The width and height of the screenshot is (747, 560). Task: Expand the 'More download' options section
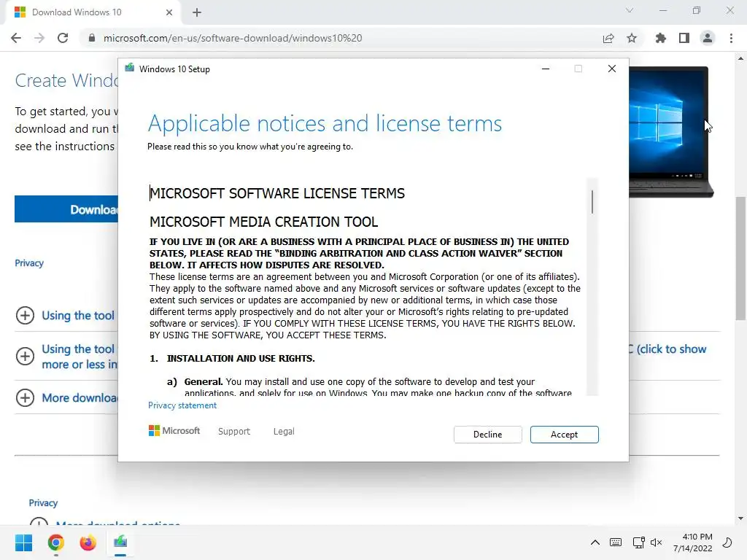[x=26, y=397]
